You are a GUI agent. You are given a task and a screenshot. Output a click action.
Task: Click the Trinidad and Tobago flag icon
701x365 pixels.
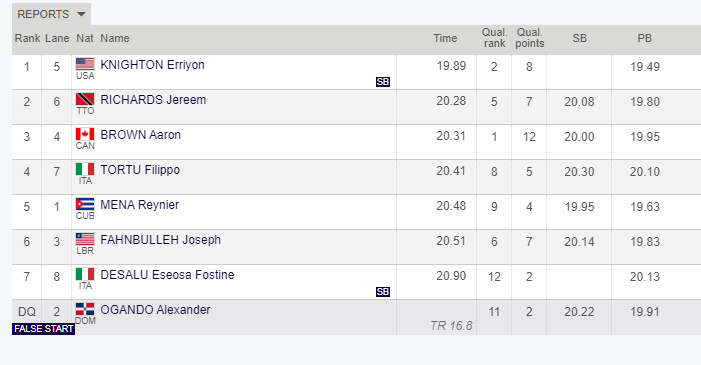85,99
